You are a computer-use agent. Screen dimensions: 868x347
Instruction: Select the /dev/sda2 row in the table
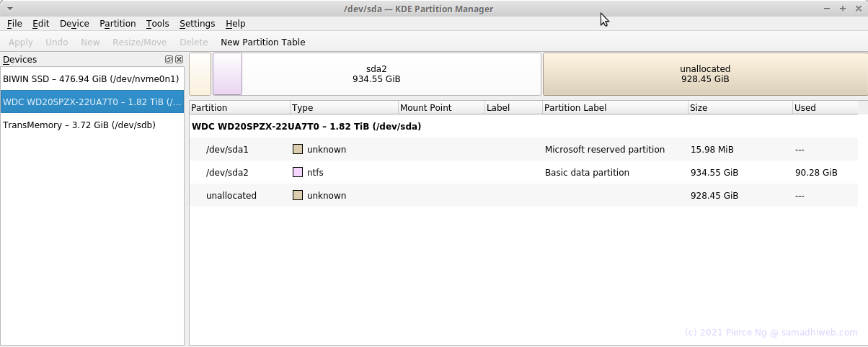tap(524, 173)
